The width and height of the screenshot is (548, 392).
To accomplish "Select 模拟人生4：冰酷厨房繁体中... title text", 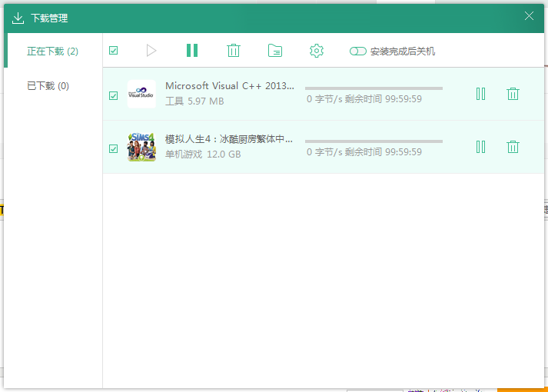I will (x=229, y=139).
